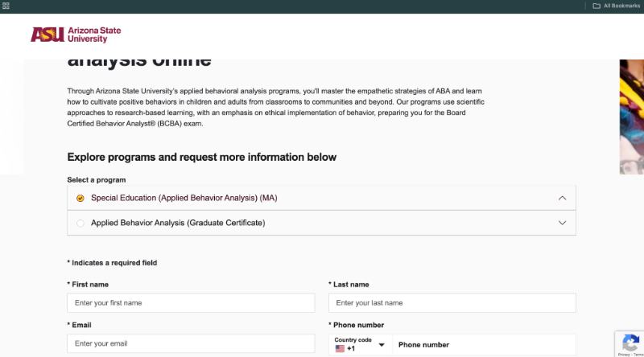The image size is (644, 357).
Task: Click the "Select a program" label
Action: coord(97,180)
